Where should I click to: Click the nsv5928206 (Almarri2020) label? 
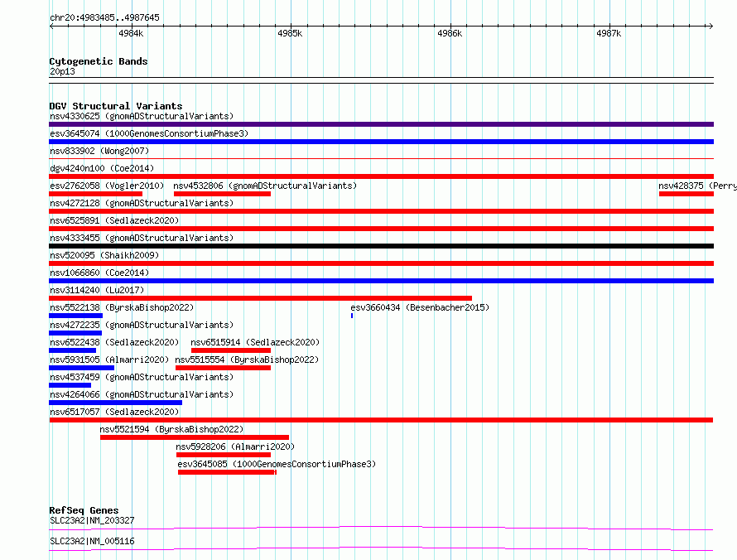235,447
